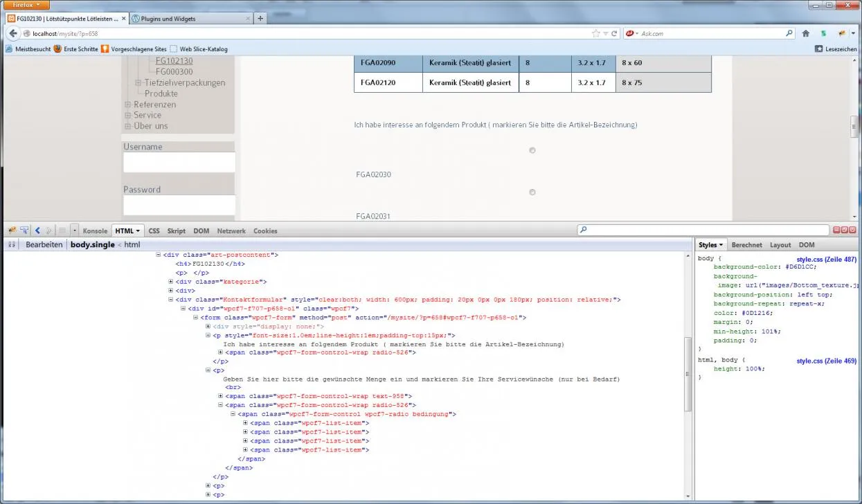Viewport: 862px width, 504px height.
Task: Open the Lesezeichen bookmarks button
Action: point(836,49)
